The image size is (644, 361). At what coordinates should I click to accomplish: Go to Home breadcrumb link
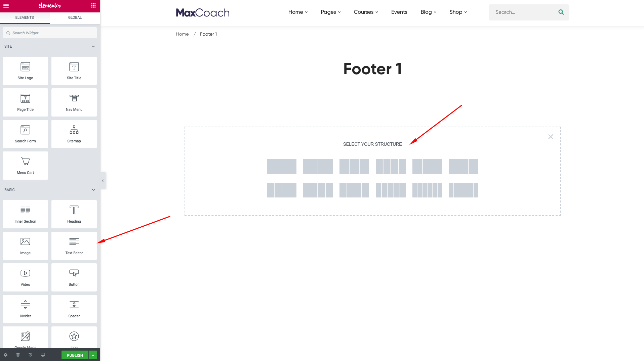pos(182,34)
